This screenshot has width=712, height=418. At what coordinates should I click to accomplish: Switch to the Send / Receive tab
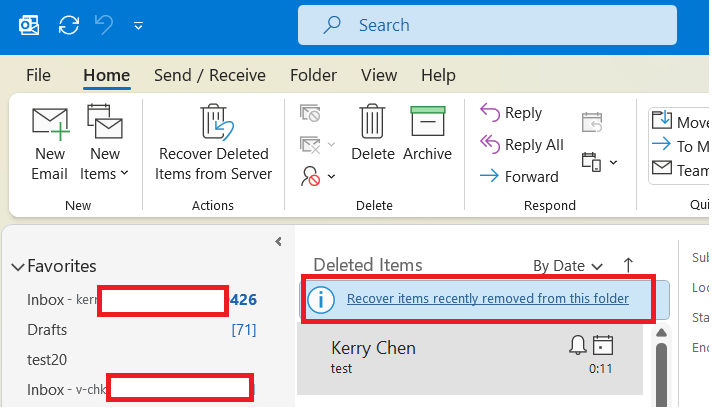tap(210, 75)
